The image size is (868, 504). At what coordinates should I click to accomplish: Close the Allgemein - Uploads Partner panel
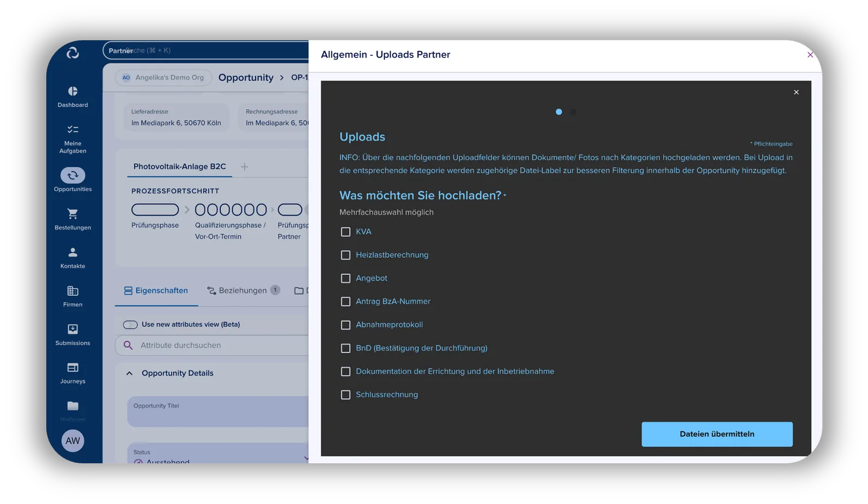810,55
